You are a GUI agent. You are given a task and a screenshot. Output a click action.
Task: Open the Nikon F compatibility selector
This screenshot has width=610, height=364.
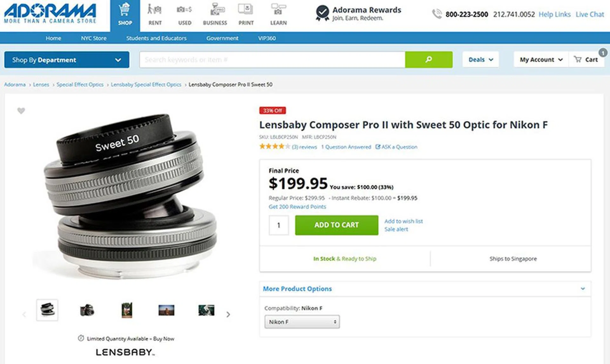point(302,322)
